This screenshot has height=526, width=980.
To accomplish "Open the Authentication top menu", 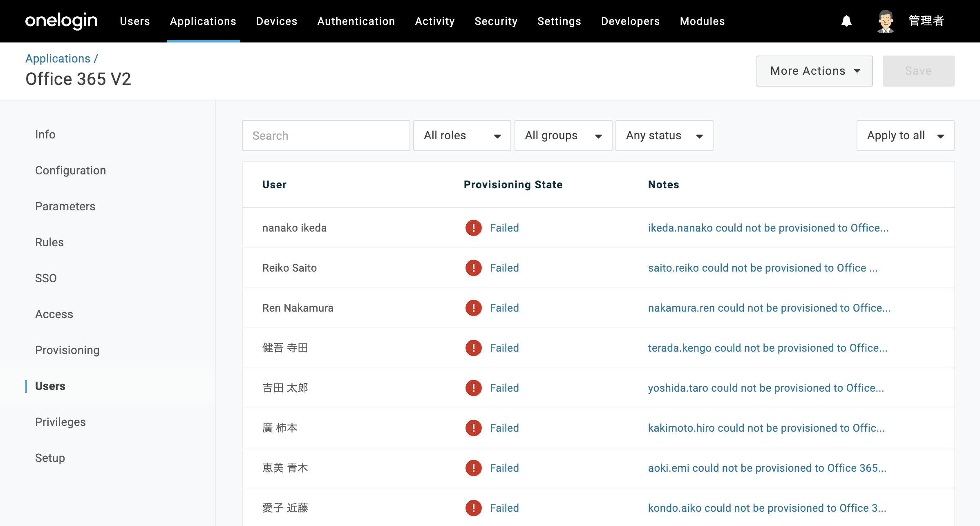I will point(356,21).
